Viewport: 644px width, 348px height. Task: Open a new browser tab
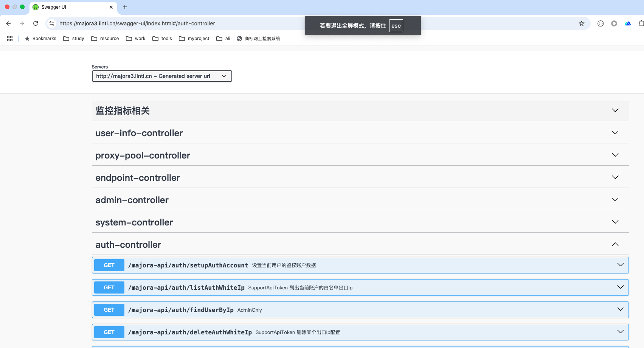(x=125, y=7)
